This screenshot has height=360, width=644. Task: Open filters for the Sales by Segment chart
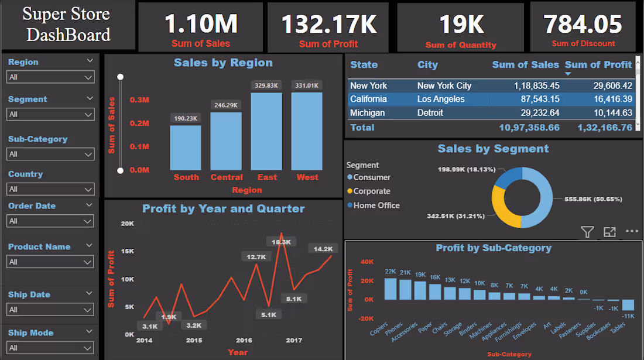tap(588, 232)
